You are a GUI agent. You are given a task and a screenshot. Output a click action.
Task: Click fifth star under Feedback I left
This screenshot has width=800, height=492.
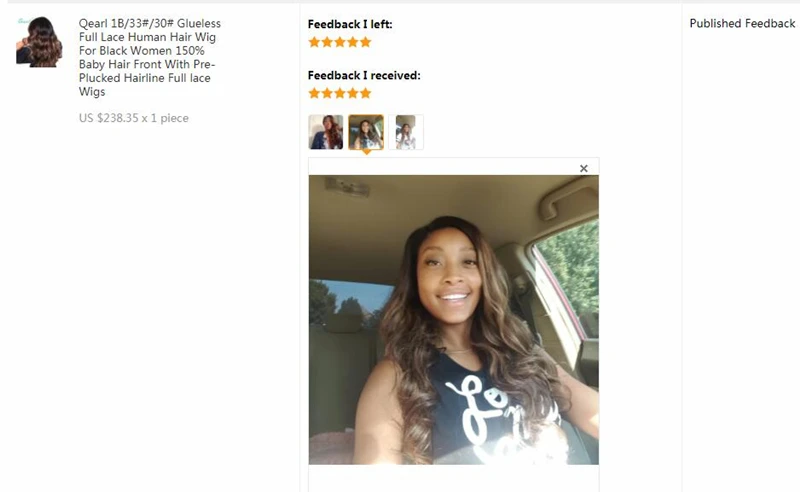(x=365, y=42)
